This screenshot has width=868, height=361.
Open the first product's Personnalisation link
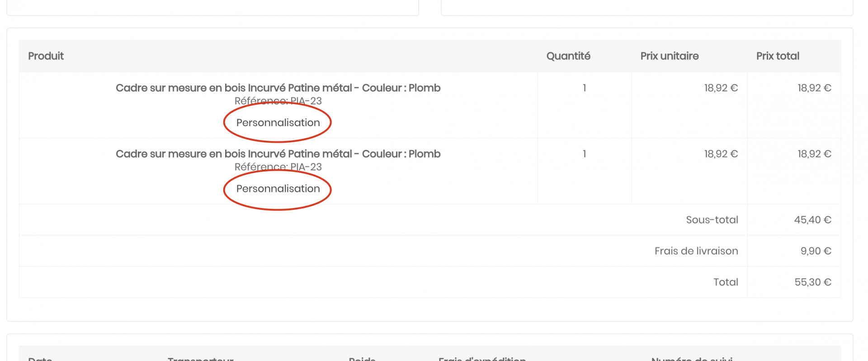tap(278, 123)
